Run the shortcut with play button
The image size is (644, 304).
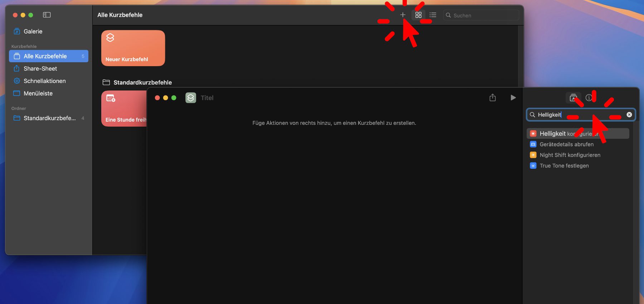coord(513,98)
